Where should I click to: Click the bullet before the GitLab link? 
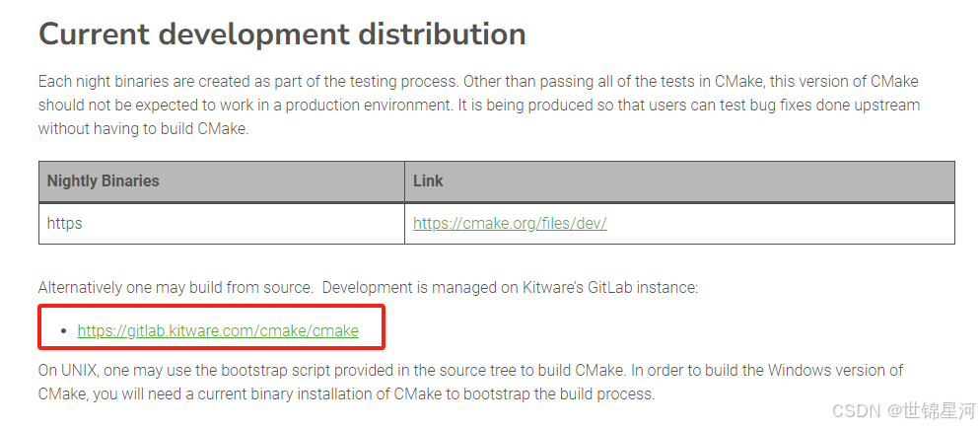pos(64,331)
